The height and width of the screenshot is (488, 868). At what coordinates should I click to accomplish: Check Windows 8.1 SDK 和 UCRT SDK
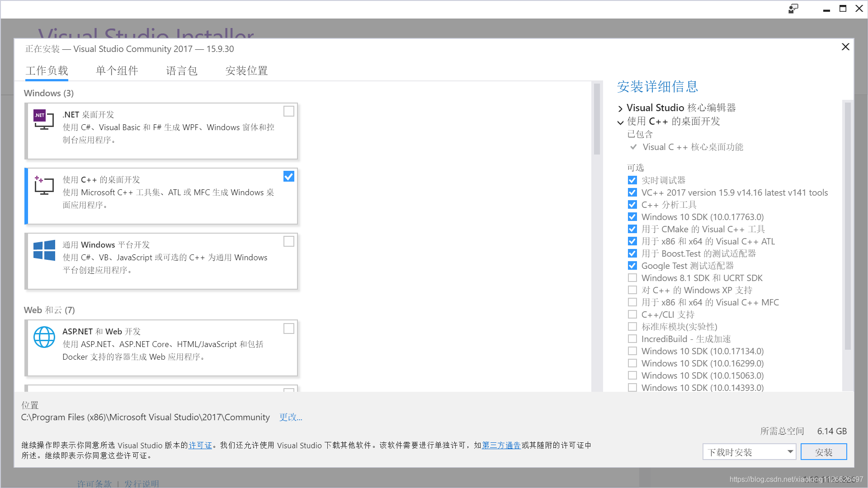coord(632,278)
